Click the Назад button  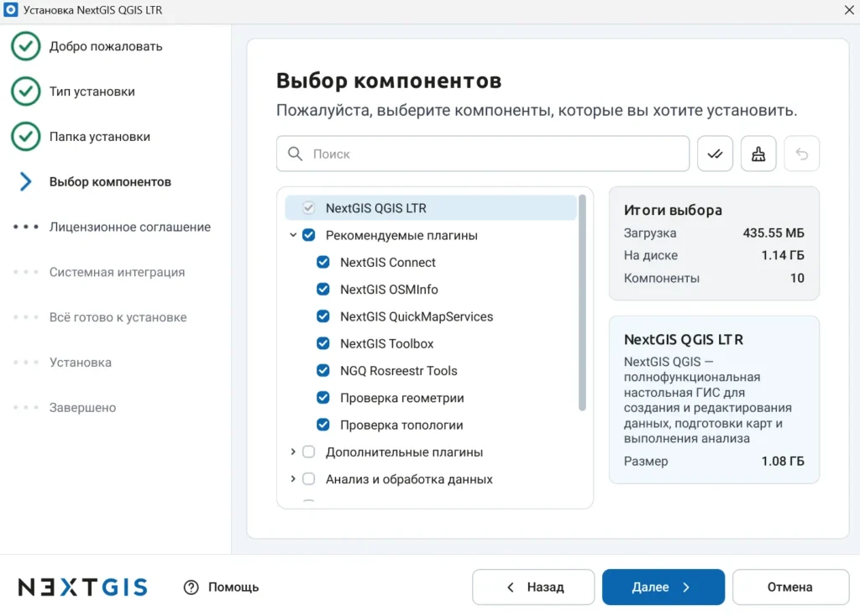pyautogui.click(x=533, y=587)
